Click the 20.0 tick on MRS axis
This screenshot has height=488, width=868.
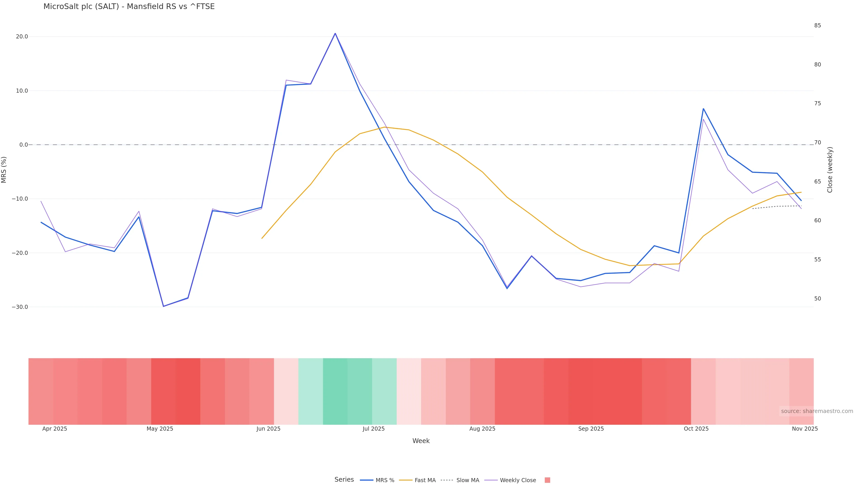[22, 37]
